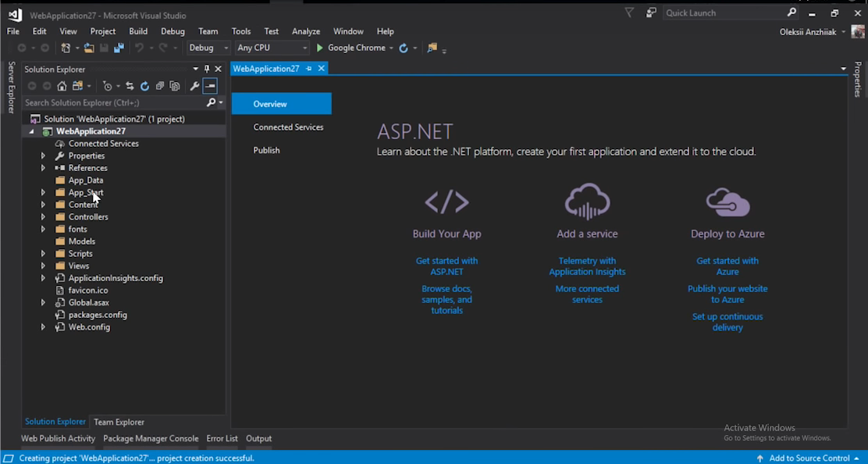Expand the Global.asax node

(43, 302)
